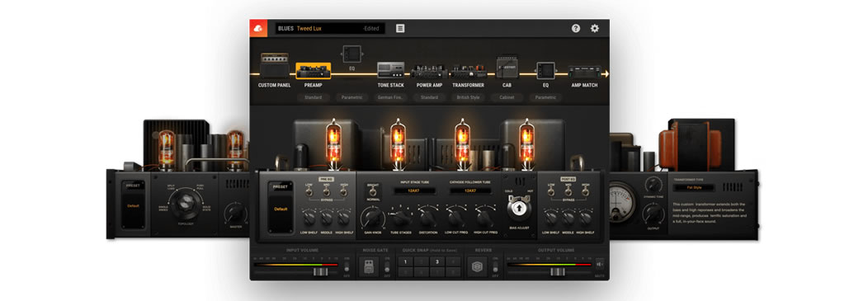Open the Tone Stack 'German Fire' type dropdown
This screenshot has width=868, height=301.
(391, 97)
